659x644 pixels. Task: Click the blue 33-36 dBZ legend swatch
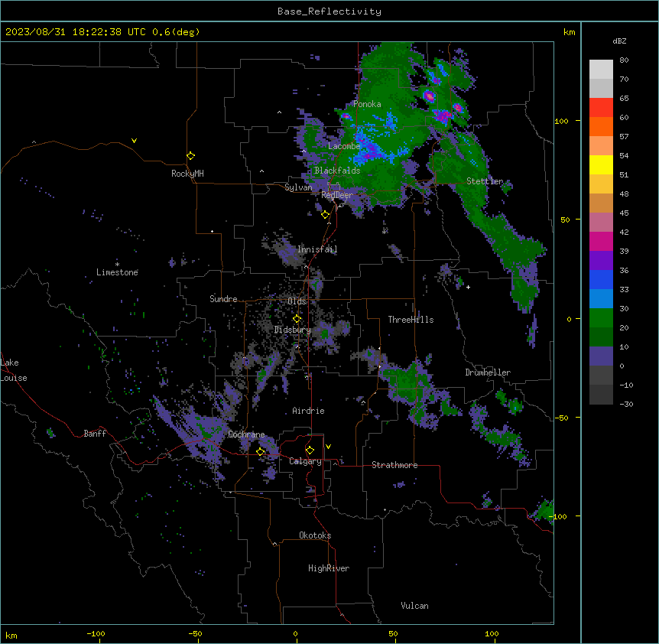(601, 280)
